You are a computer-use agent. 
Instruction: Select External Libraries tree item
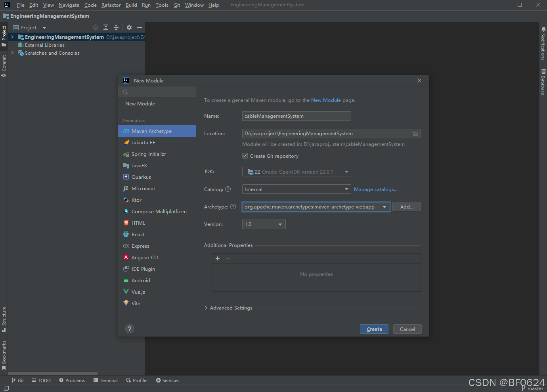(44, 45)
